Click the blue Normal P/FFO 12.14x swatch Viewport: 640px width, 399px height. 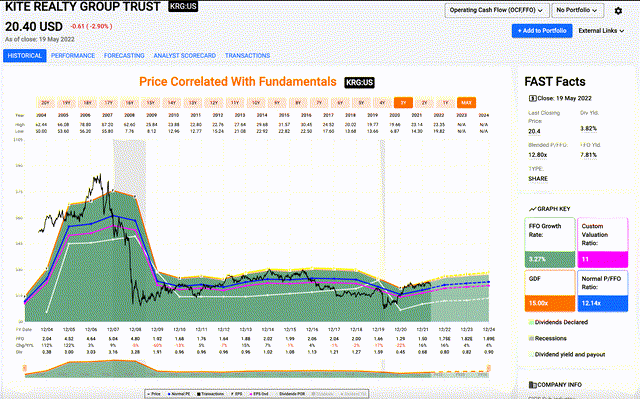tap(602, 304)
